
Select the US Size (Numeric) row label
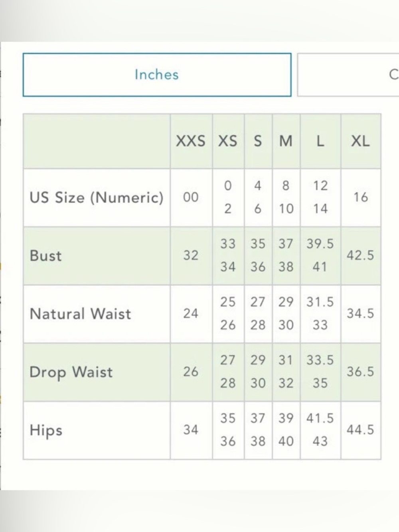tap(97, 198)
